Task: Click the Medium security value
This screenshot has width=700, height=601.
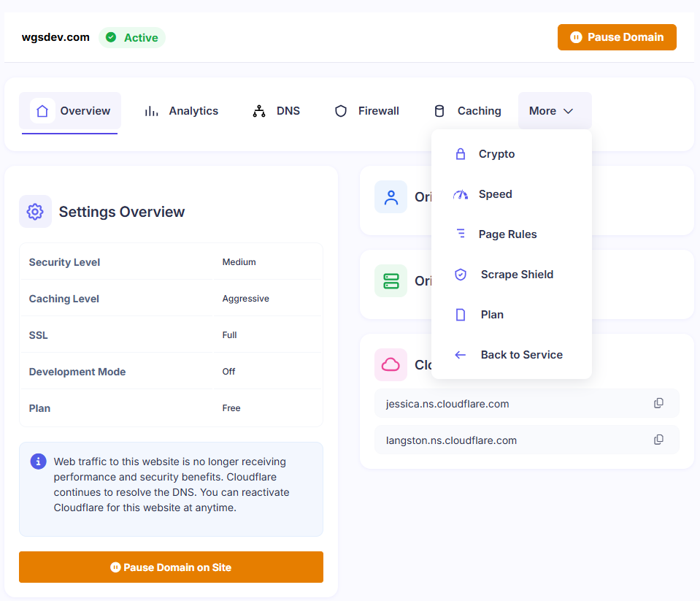Action: 239,262
